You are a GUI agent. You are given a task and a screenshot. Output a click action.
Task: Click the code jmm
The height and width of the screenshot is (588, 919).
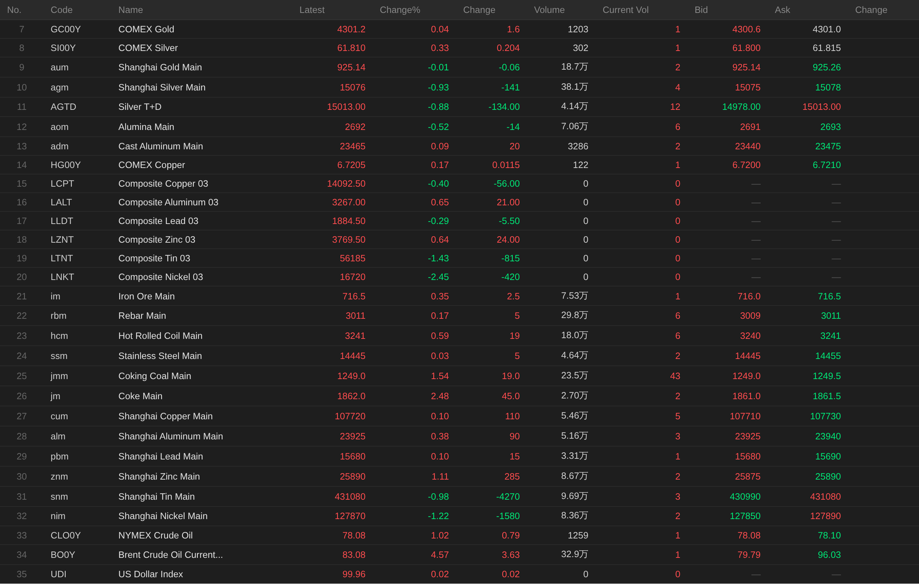pos(59,377)
